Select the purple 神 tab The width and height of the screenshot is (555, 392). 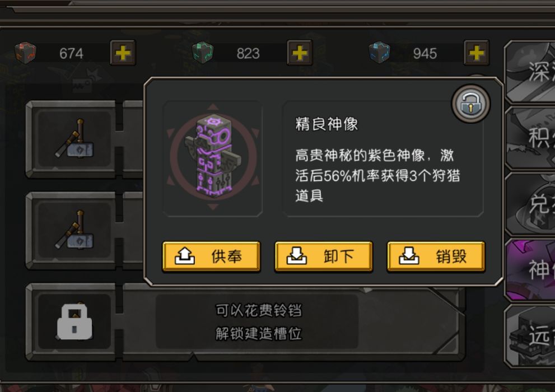click(x=530, y=270)
